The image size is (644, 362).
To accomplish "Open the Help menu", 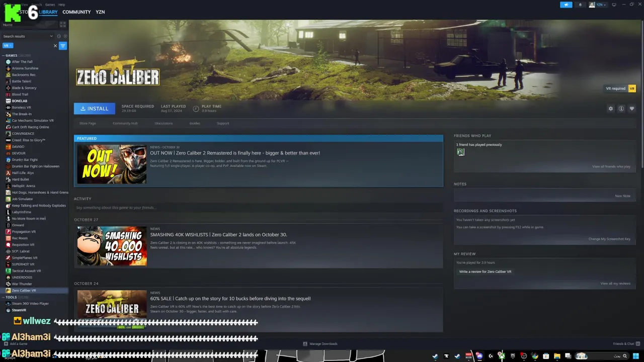I will tap(61, 4).
